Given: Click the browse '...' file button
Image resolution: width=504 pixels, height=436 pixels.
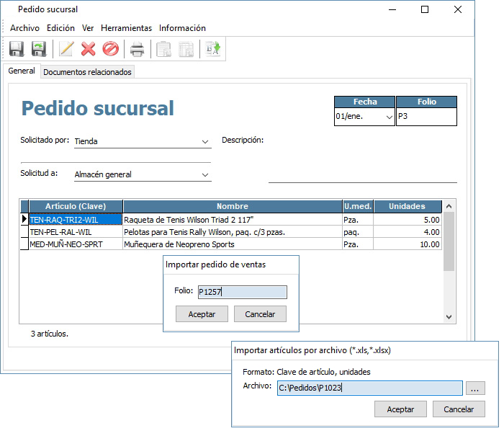Looking at the screenshot, I should (474, 388).
